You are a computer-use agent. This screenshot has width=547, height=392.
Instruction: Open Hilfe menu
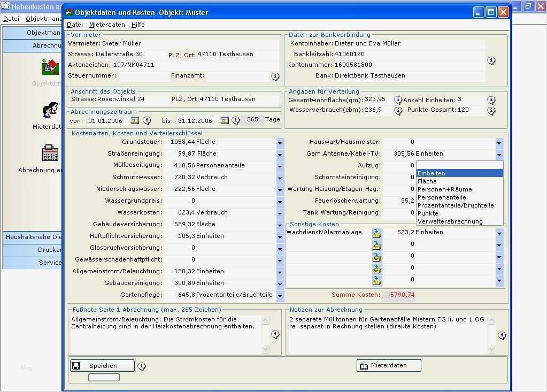point(138,25)
